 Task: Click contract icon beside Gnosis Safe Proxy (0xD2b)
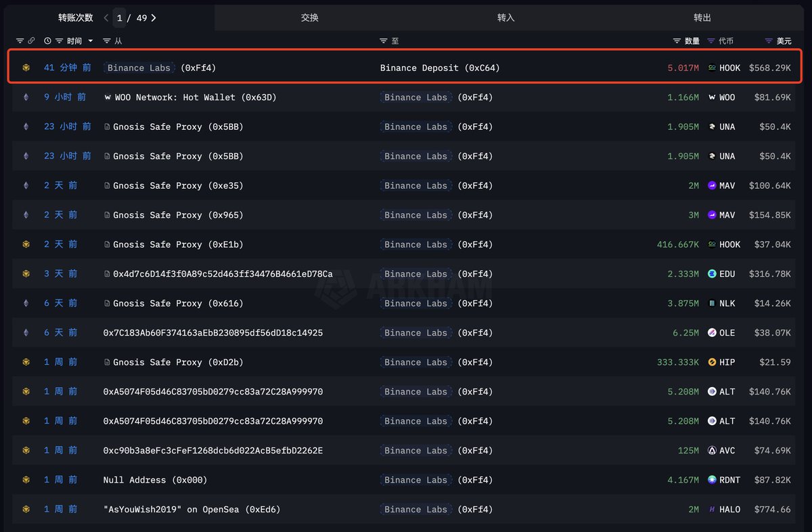pyautogui.click(x=108, y=362)
